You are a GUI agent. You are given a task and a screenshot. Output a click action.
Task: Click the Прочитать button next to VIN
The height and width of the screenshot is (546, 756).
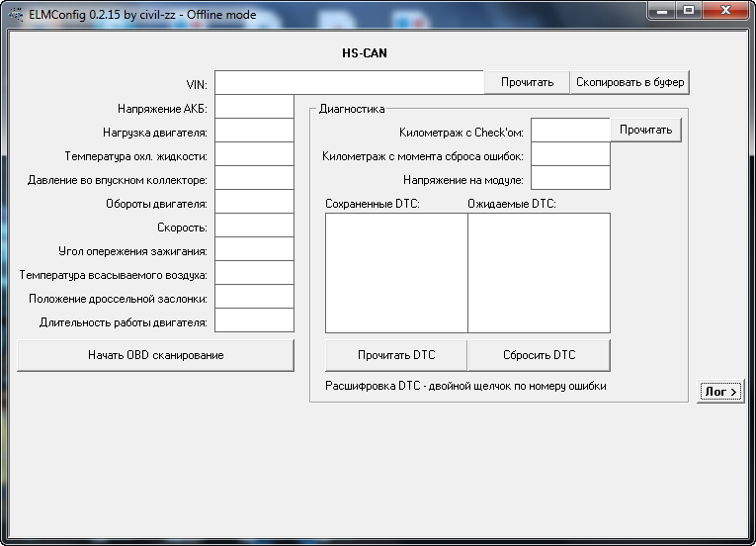(x=527, y=82)
